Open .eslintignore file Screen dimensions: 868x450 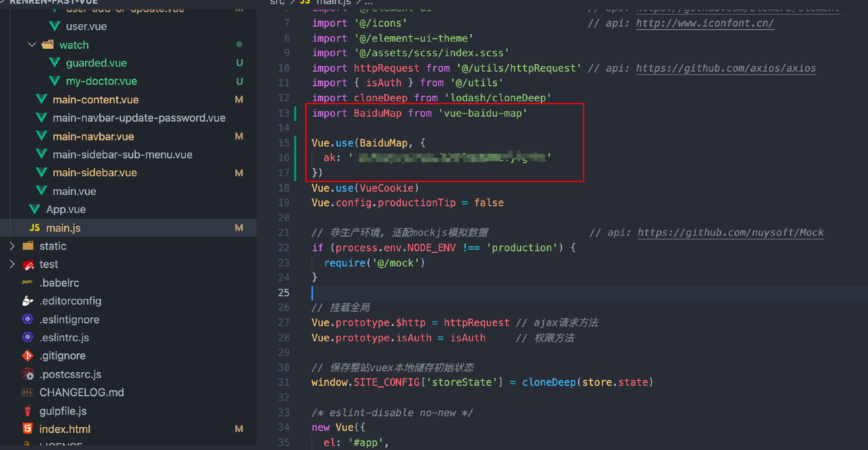69,319
